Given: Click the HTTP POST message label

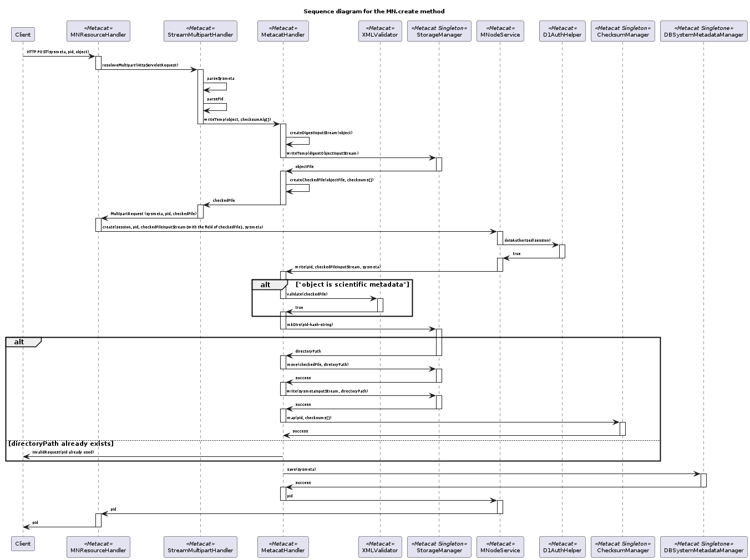Looking at the screenshot, I should point(58,52).
